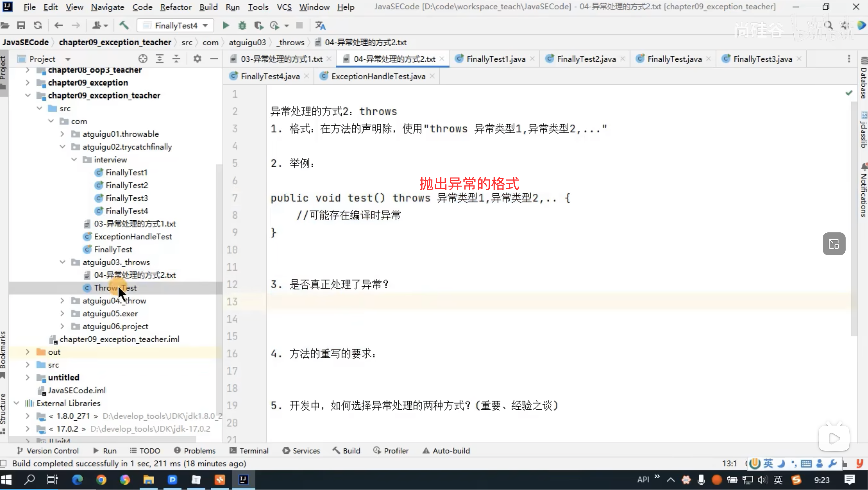Open the Refactor menu
This screenshot has width=868, height=490.
pyautogui.click(x=176, y=7)
